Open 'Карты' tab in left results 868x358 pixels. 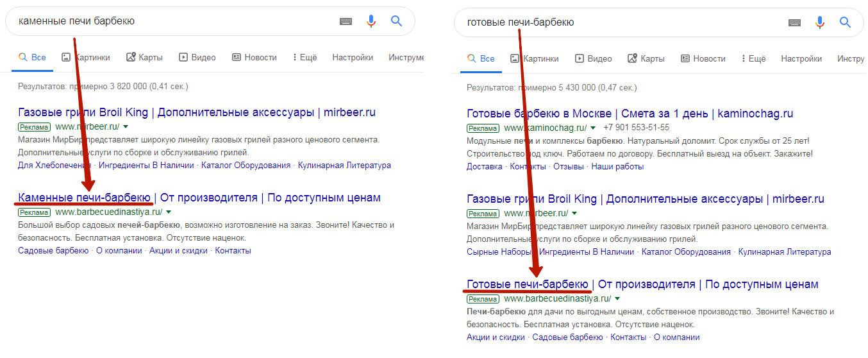point(144,57)
